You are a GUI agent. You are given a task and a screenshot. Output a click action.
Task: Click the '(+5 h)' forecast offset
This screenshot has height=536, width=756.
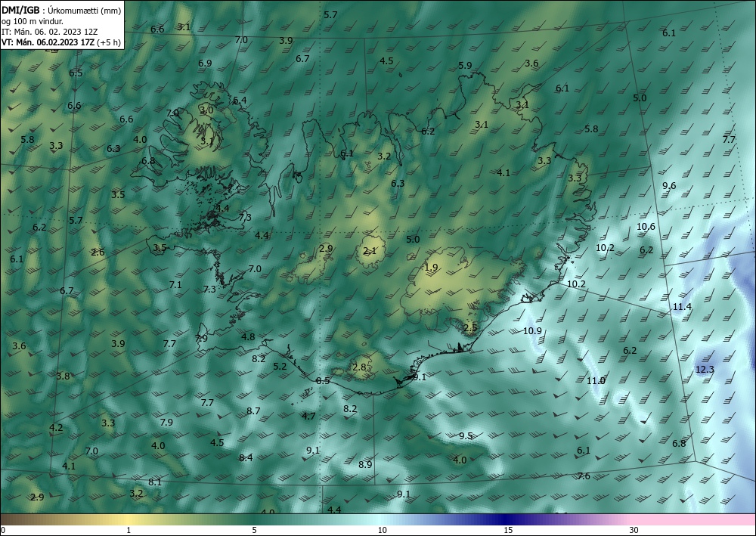tap(109, 42)
